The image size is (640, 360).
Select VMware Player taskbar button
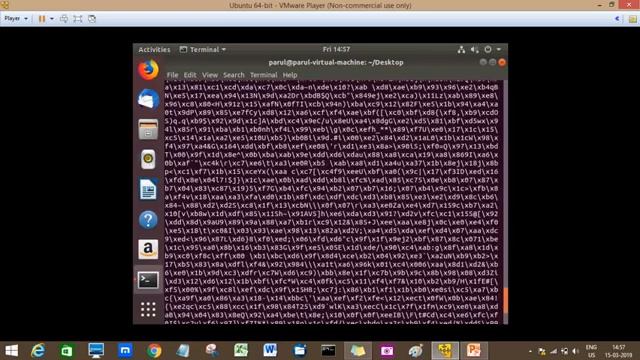(445, 351)
